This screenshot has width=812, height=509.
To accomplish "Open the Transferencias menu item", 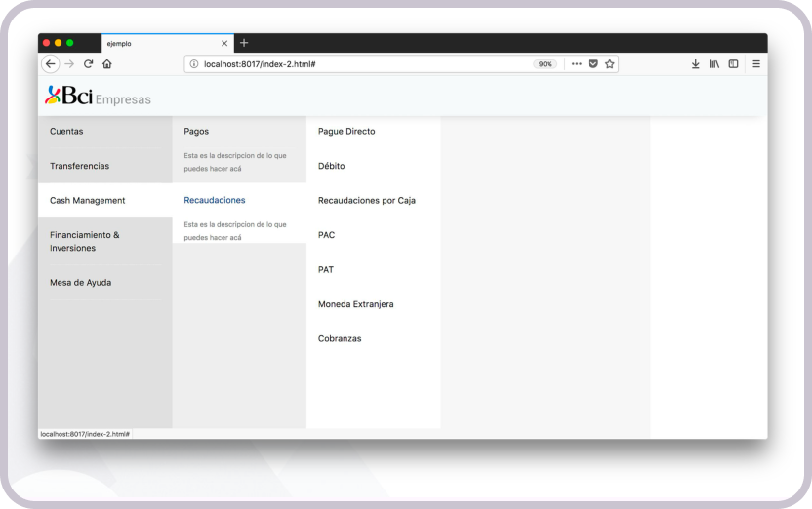I will pyautogui.click(x=79, y=167).
